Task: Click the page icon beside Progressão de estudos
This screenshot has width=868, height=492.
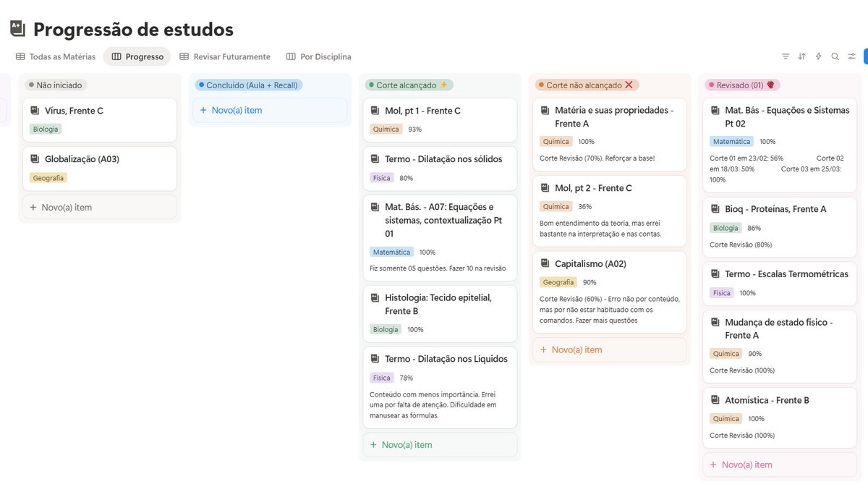Action: [17, 29]
